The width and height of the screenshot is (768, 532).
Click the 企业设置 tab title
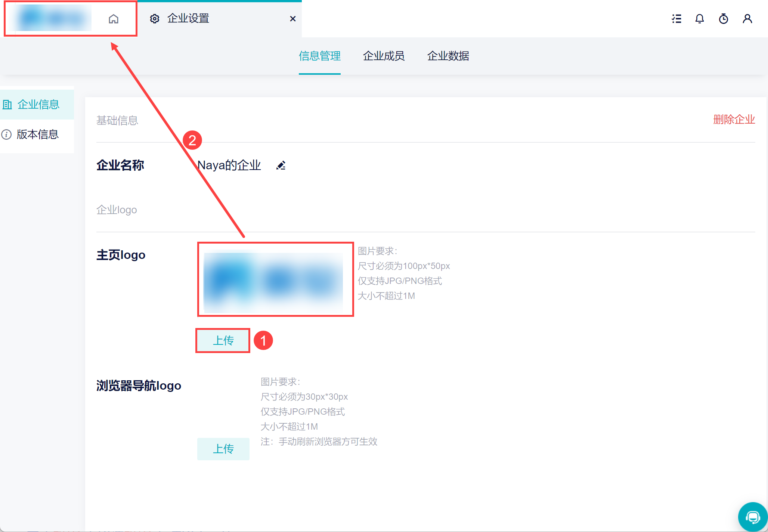tap(188, 19)
